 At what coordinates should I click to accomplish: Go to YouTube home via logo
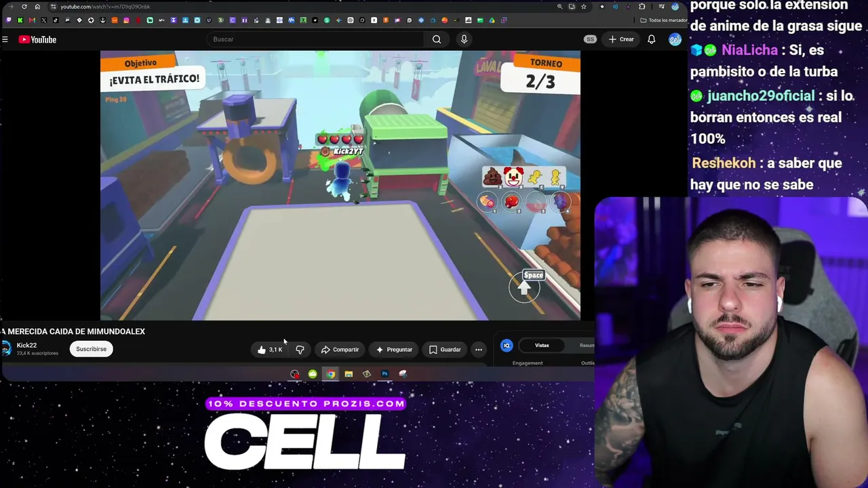point(37,39)
